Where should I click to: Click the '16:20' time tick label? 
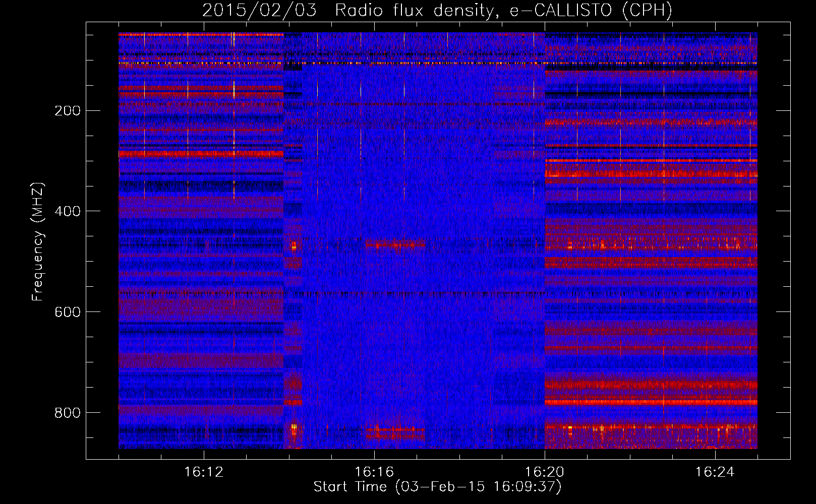(545, 472)
